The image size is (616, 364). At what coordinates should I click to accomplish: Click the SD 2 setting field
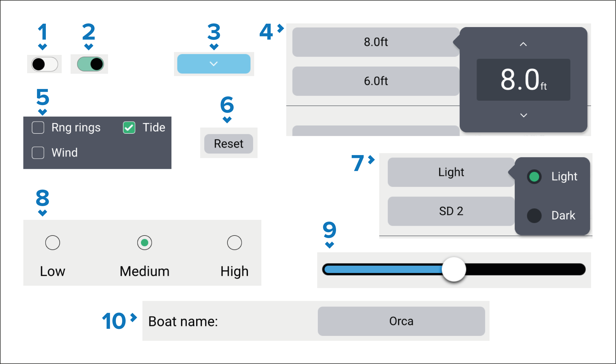coord(451,211)
